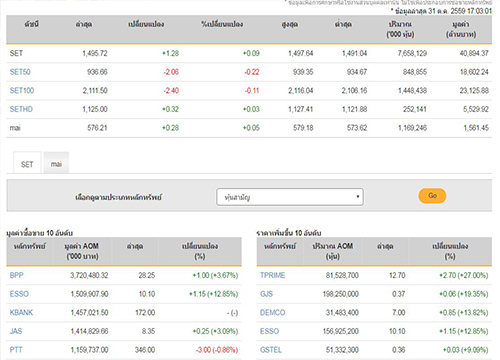Viewport: 500px width, 360px height.
Task: Select the ESSO trading value 1,509,907.90
Action: pyautogui.click(x=89, y=294)
